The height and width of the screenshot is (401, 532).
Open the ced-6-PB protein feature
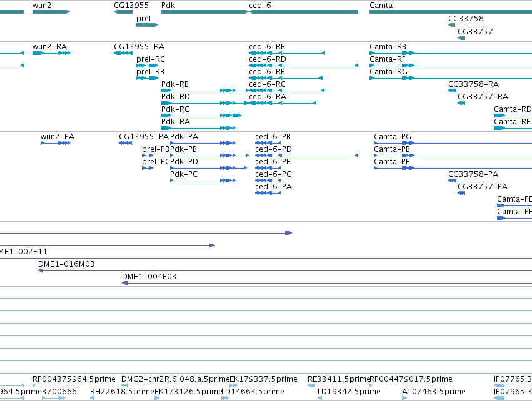point(268,143)
